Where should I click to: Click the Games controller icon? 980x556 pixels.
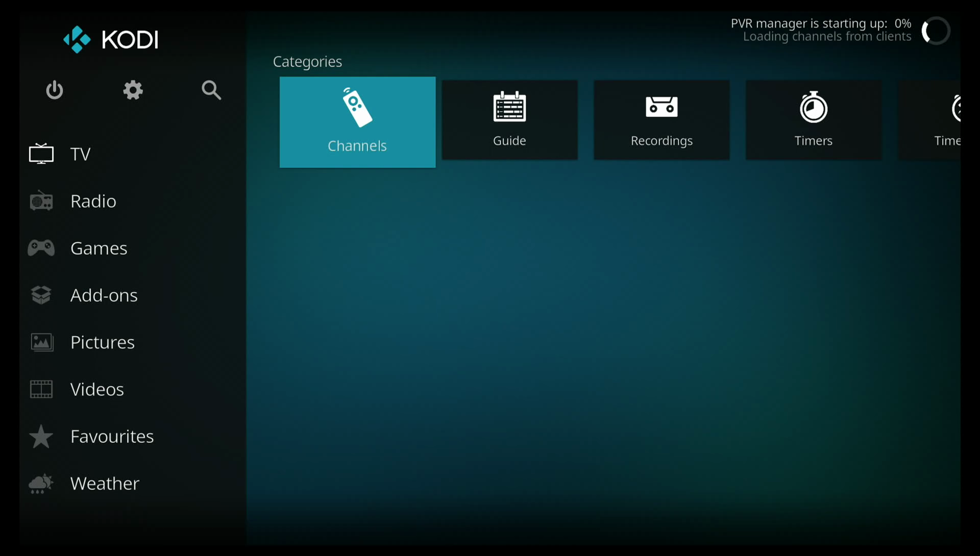[x=41, y=248]
